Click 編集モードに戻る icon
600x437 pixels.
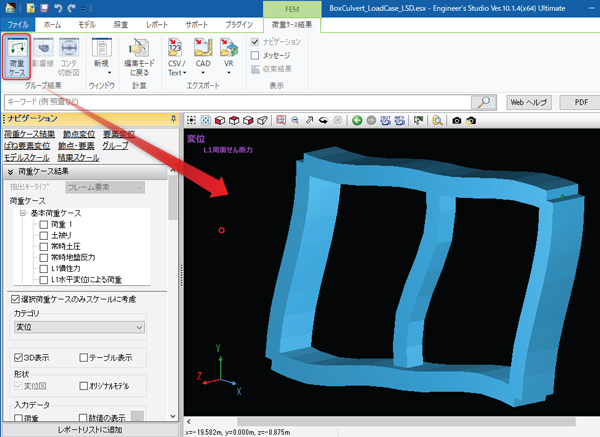point(139,57)
